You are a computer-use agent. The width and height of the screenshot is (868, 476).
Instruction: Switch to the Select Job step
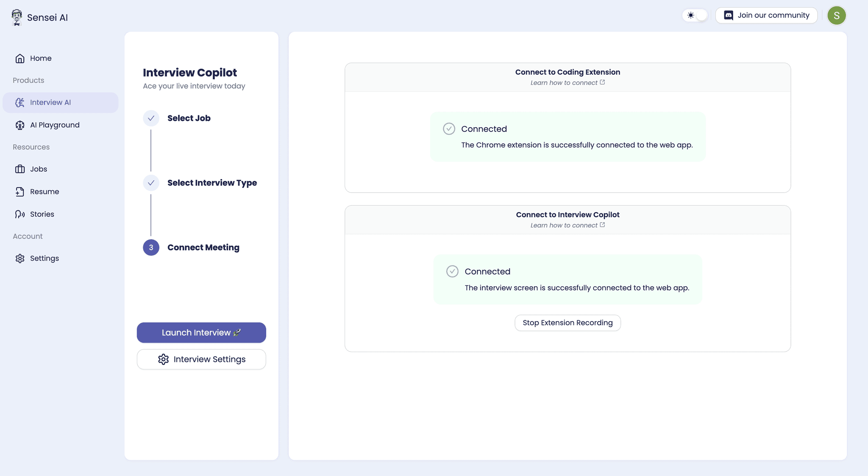(151, 118)
